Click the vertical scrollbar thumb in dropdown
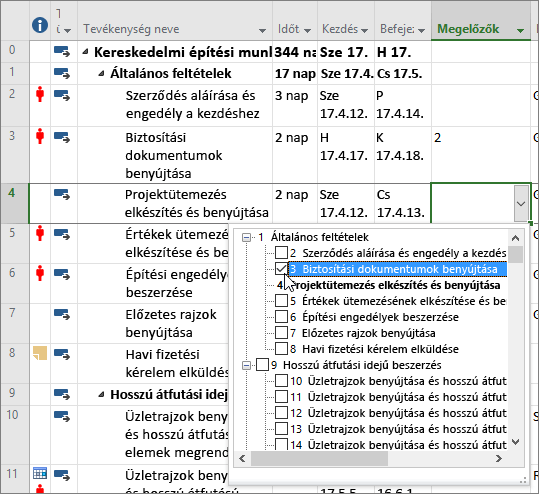This screenshot has height=494, width=539. (x=515, y=254)
